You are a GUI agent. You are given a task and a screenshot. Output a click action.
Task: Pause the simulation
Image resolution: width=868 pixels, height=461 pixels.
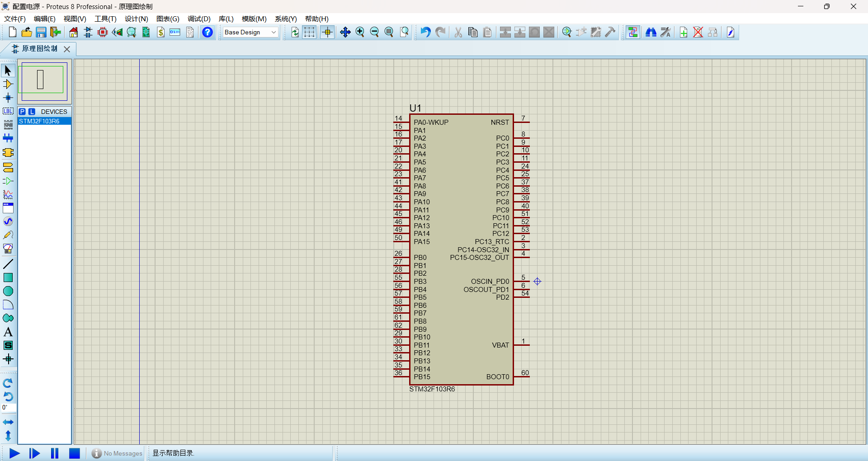point(55,453)
